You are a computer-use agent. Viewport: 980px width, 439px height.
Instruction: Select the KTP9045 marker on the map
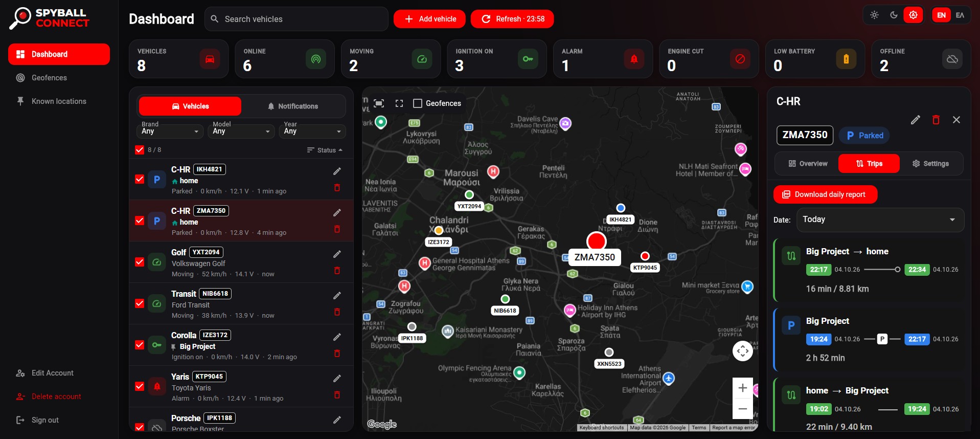pyautogui.click(x=645, y=256)
